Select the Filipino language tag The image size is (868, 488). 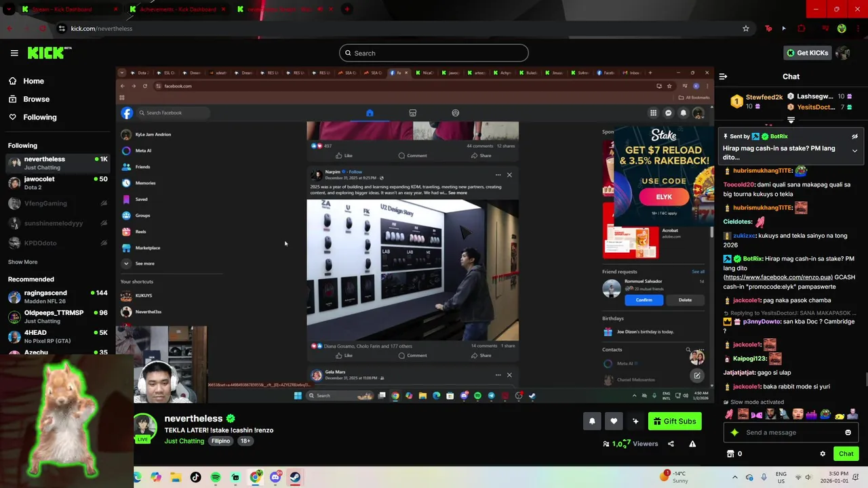(x=220, y=441)
